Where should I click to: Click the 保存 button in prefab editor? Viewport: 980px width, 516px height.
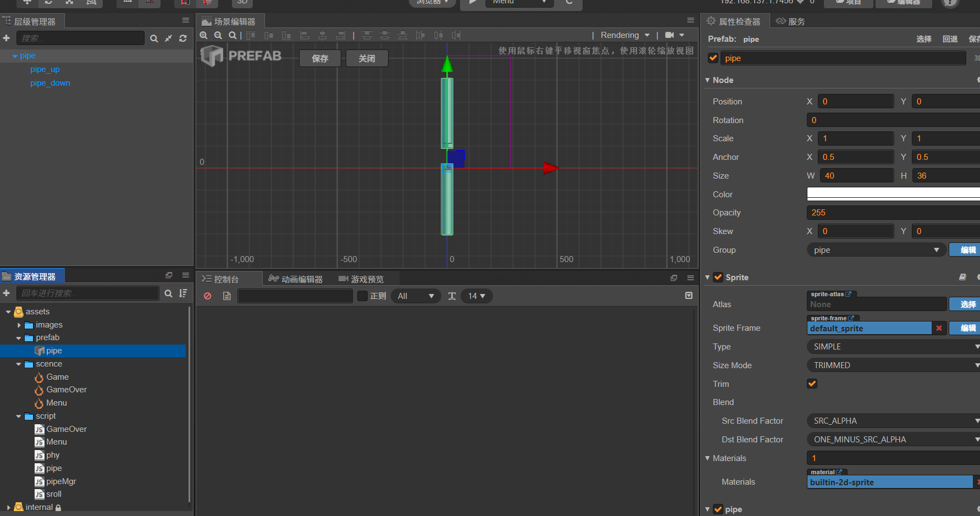coord(320,58)
